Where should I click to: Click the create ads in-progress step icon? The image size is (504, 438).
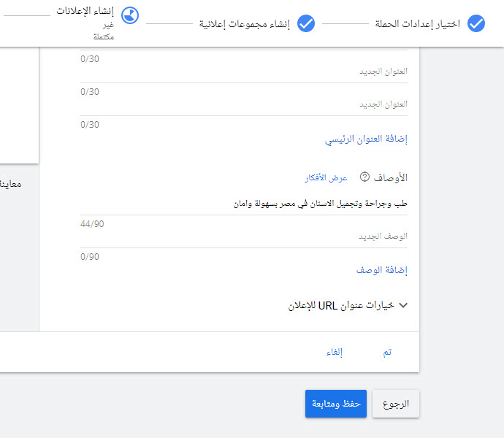point(130,15)
